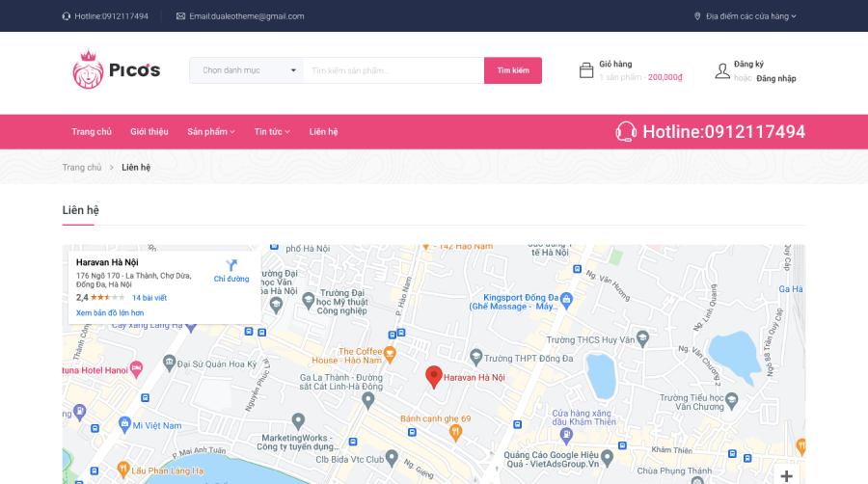Click Ga La Thành station marker
Viewport: 868px width, 484px height.
pos(367,400)
